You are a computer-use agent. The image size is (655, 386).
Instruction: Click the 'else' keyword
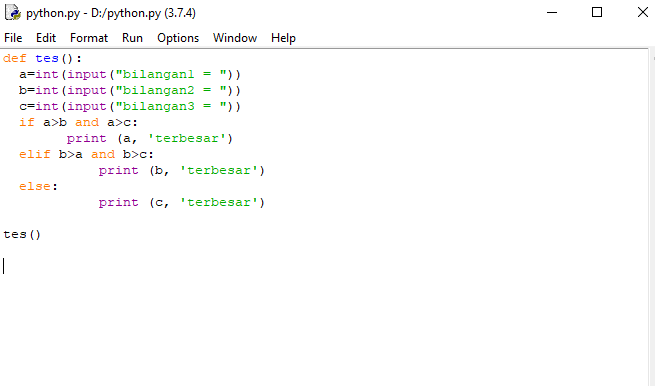[x=35, y=186]
